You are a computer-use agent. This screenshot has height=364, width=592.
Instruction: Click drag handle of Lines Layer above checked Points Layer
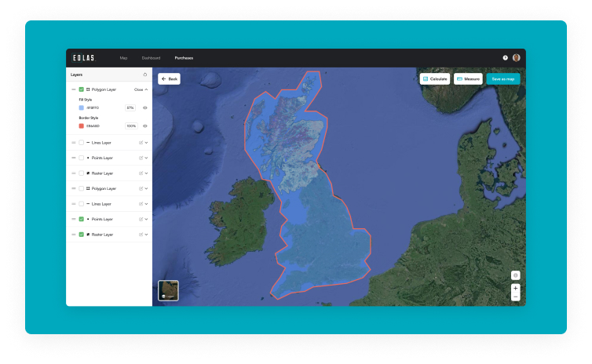point(74,204)
